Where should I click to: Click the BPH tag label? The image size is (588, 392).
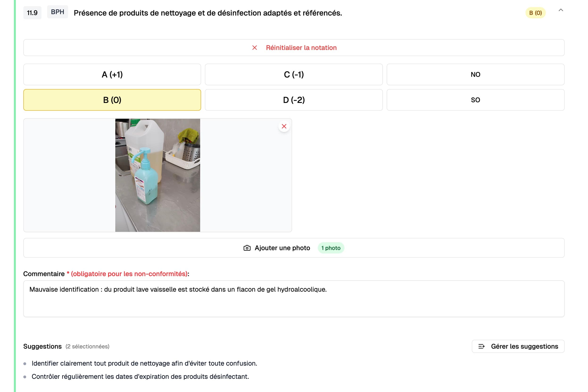[58, 12]
